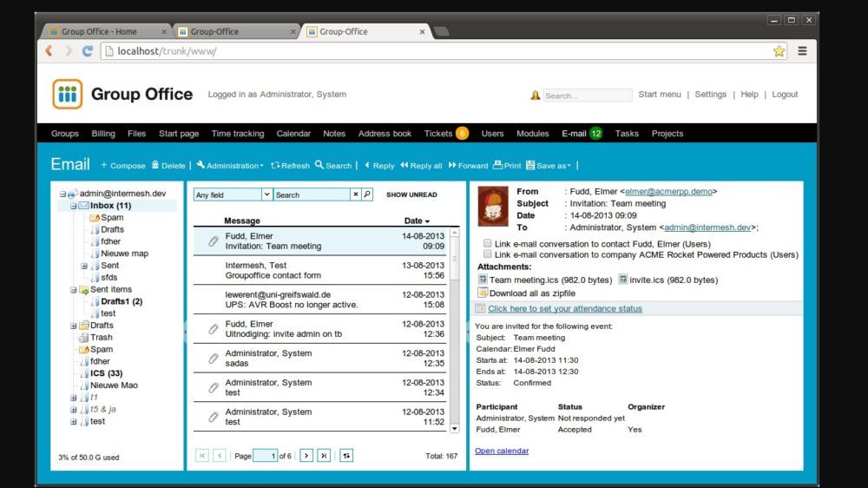This screenshot has height=488, width=868.
Task: Bookmark page with the star icon
Action: pyautogui.click(x=779, y=51)
